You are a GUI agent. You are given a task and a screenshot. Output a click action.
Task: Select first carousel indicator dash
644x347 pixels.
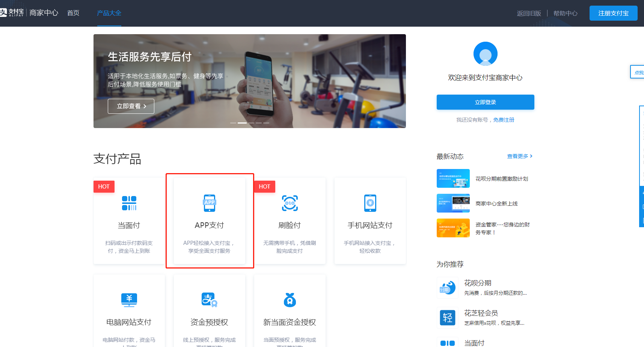tap(233, 123)
